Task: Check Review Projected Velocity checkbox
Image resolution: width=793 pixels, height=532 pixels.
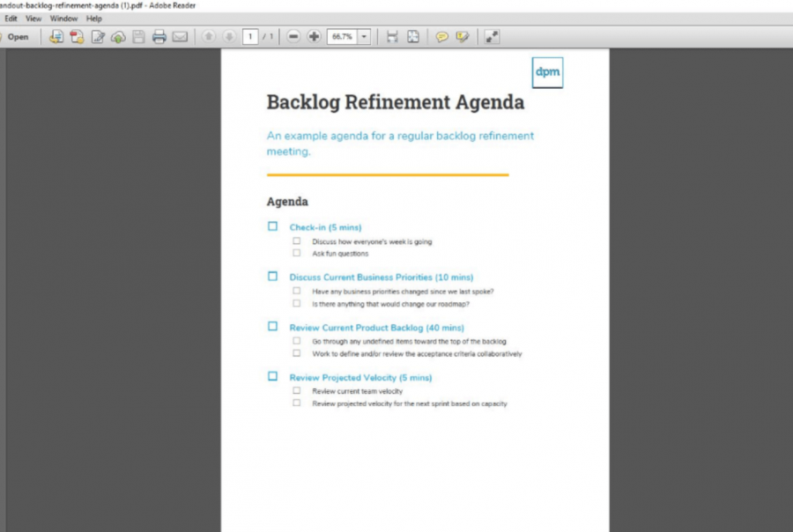Action: pos(272,376)
